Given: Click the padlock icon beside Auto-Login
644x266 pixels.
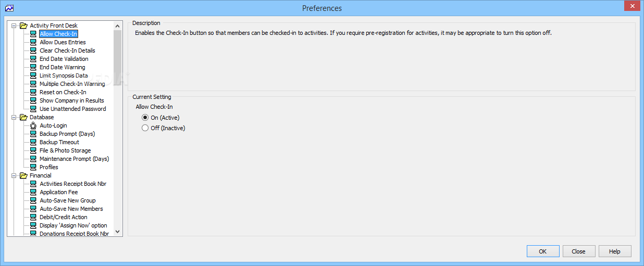Looking at the screenshot, I should [33, 125].
